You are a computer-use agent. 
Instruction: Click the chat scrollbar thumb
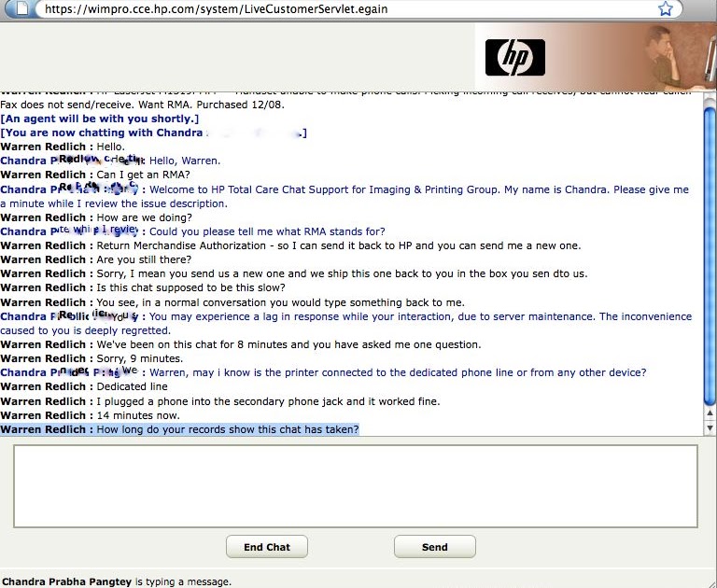[710, 256]
